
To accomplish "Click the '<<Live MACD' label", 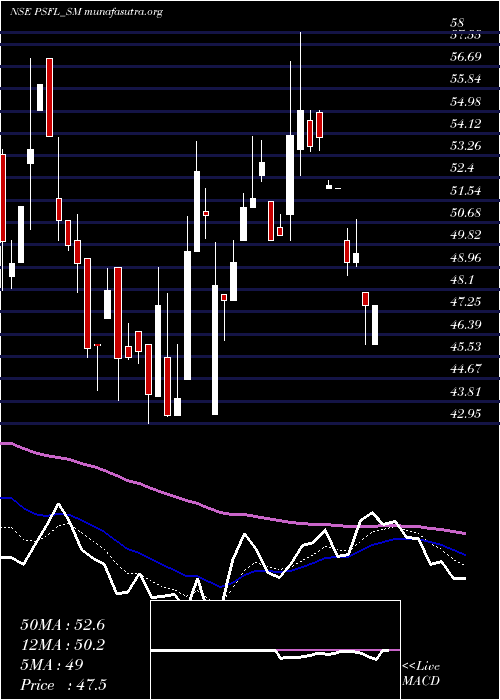I will 421,674.
